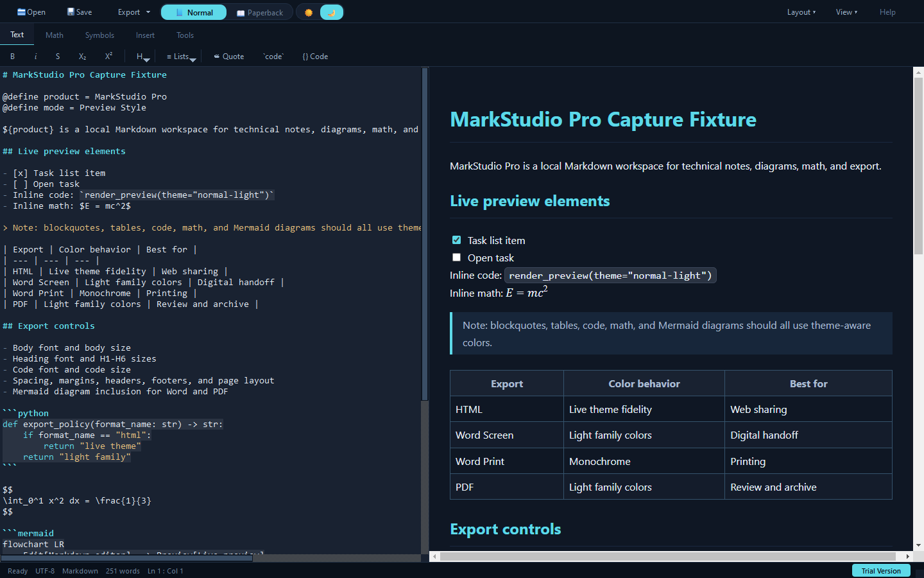924x578 pixels.
Task: Click the MarkStudio Pro Capture Fixture preview title
Action: pos(603,119)
